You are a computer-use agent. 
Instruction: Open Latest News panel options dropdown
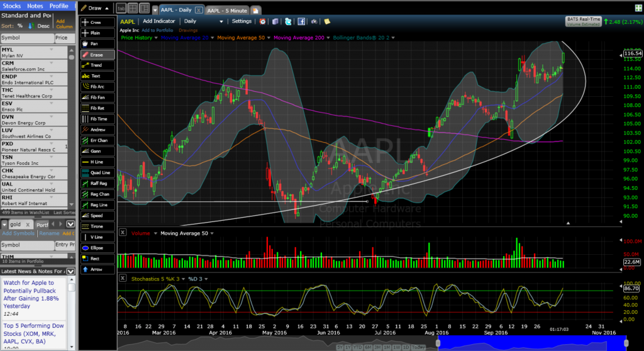click(x=70, y=271)
